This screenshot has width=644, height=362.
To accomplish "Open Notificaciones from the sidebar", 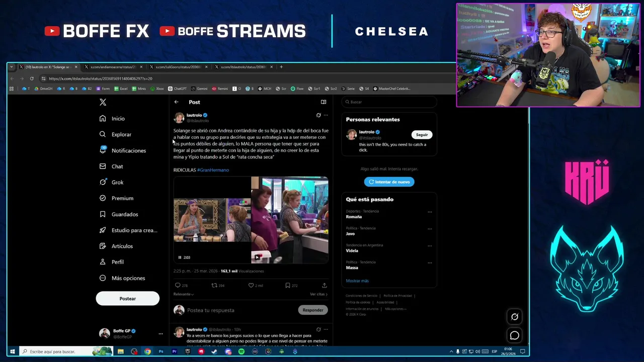I will (x=123, y=150).
